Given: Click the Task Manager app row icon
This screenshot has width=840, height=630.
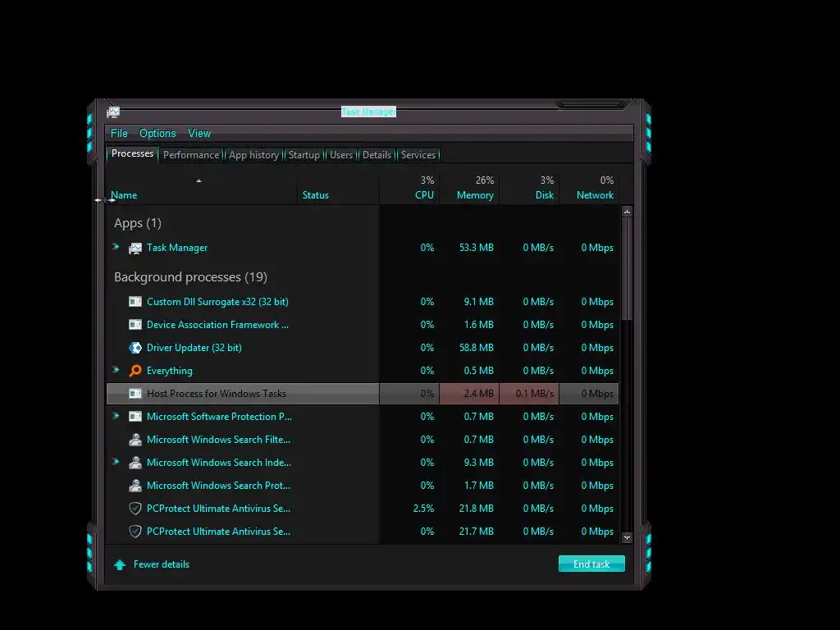Looking at the screenshot, I should point(135,248).
